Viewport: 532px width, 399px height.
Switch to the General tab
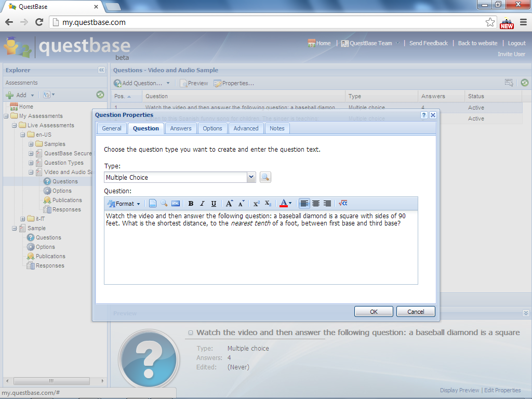tap(112, 128)
